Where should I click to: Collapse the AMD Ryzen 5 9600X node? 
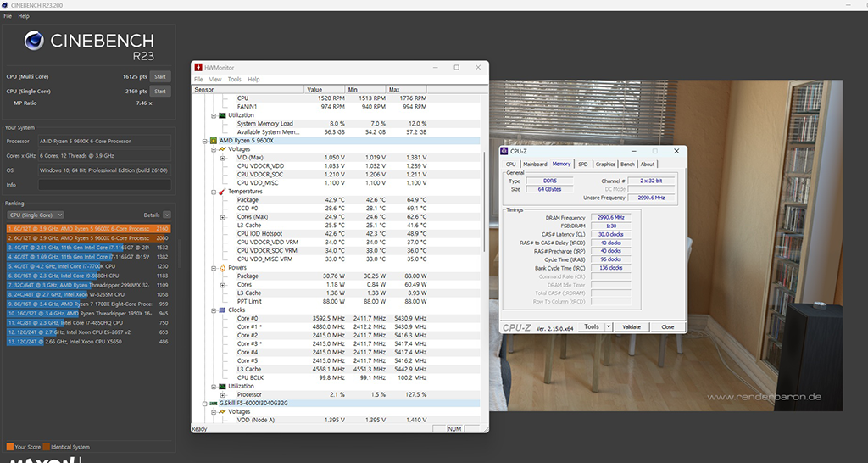pos(205,142)
